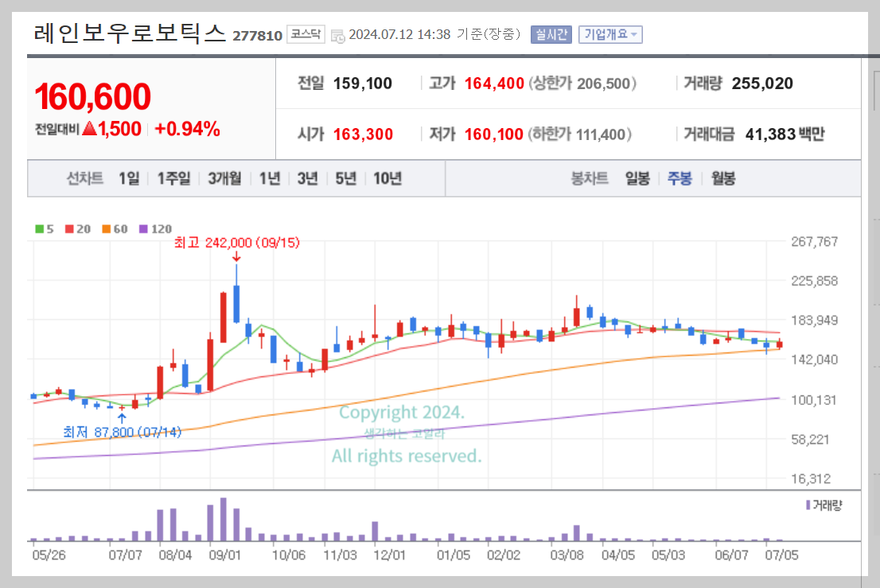The height and width of the screenshot is (588, 880).
Task: Click the 최저 87,800 (07/14) chart label
Action: [x=123, y=432]
